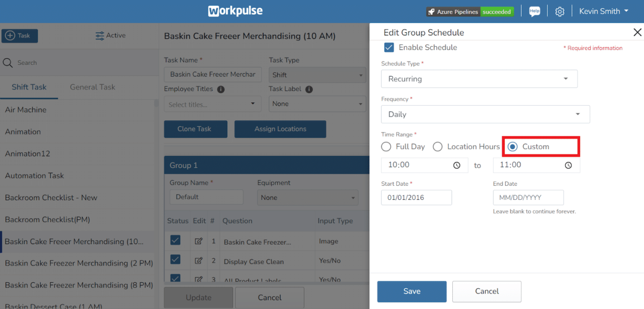Open the Employee Titles select dropdown

tap(212, 104)
